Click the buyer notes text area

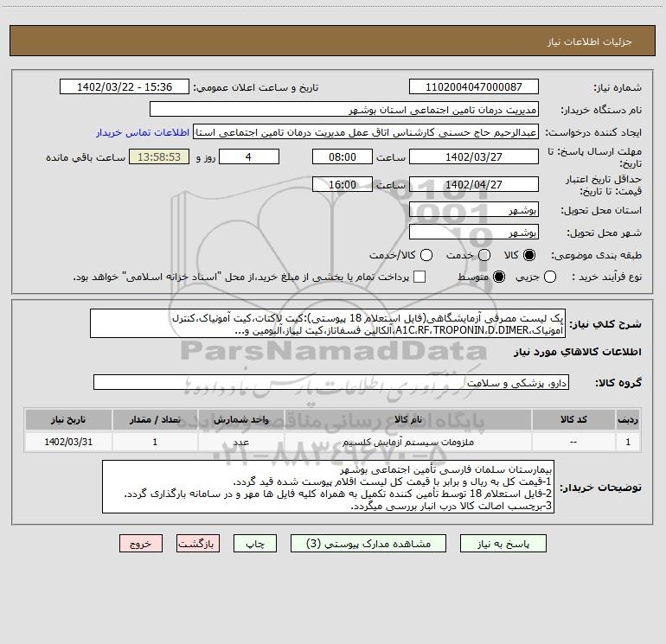point(329,487)
